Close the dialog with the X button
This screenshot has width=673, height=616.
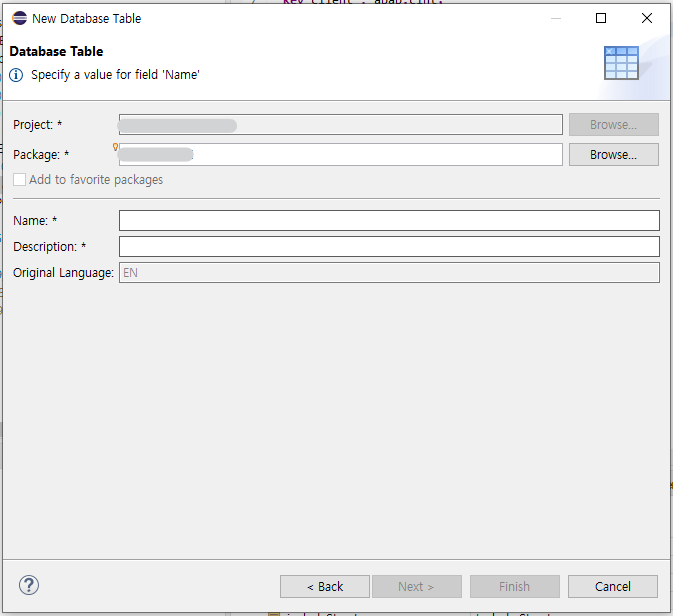click(x=647, y=18)
